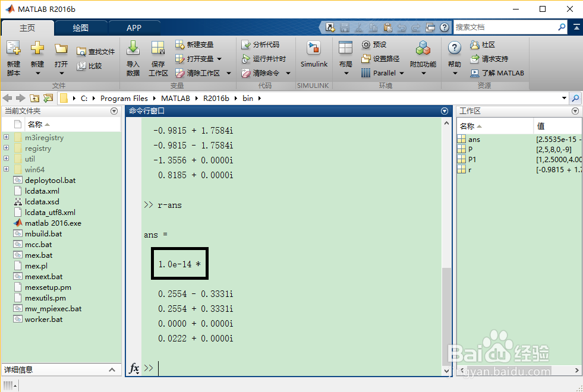Image resolution: width=583 pixels, height=392 pixels.
Task: Select deploytool.bat in file list
Action: point(50,180)
